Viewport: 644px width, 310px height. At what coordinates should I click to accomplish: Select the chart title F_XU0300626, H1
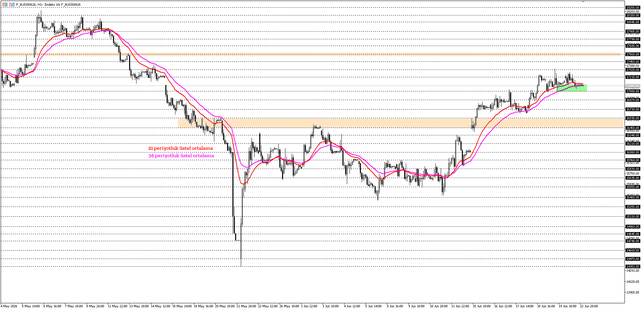(x=30, y=5)
